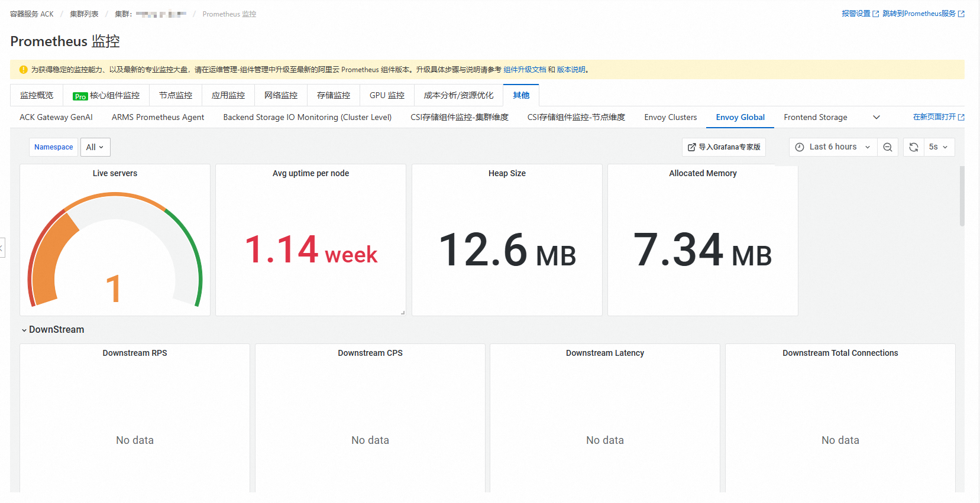Open the 版本说明 link

click(571, 70)
